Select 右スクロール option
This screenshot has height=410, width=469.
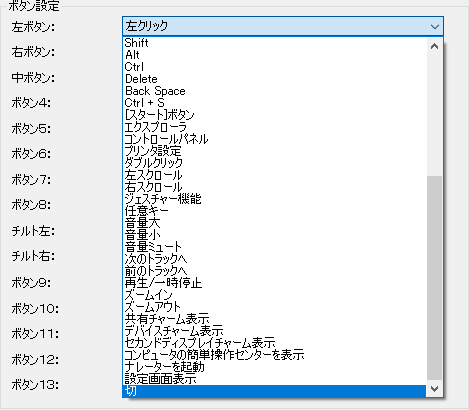pyautogui.click(x=274, y=187)
